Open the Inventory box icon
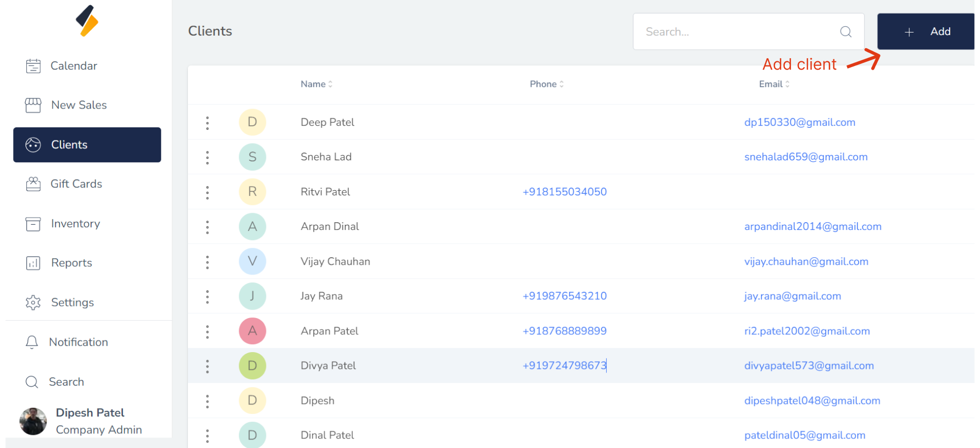This screenshot has height=448, width=980. [x=33, y=224]
